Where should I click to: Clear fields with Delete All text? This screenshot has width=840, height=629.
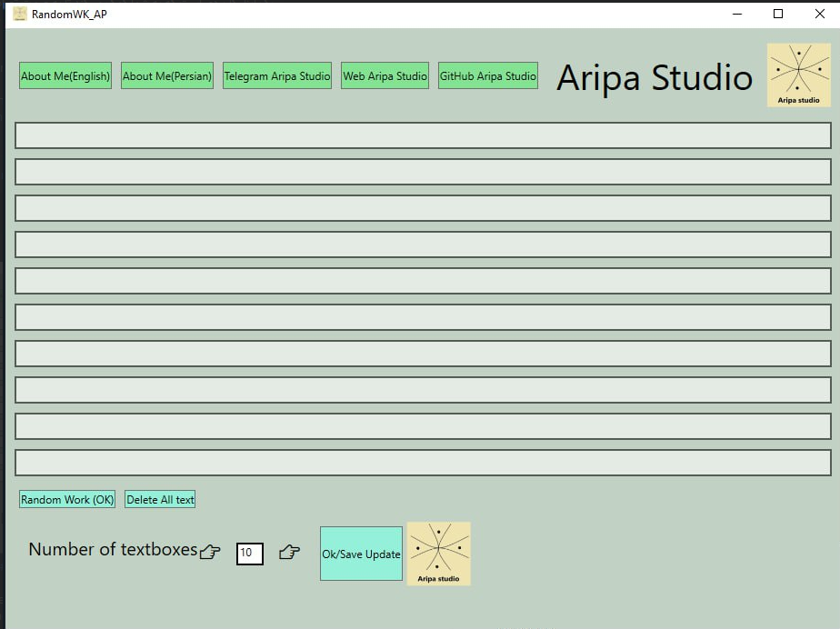tap(160, 499)
